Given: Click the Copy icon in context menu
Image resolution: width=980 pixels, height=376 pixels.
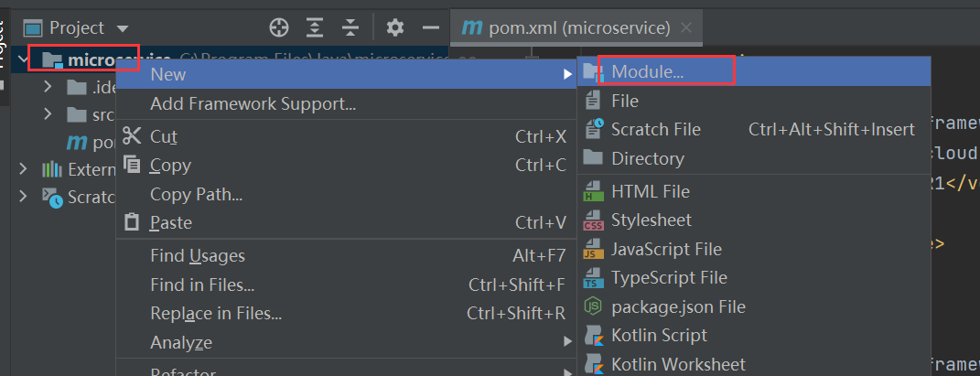Looking at the screenshot, I should pos(132,165).
